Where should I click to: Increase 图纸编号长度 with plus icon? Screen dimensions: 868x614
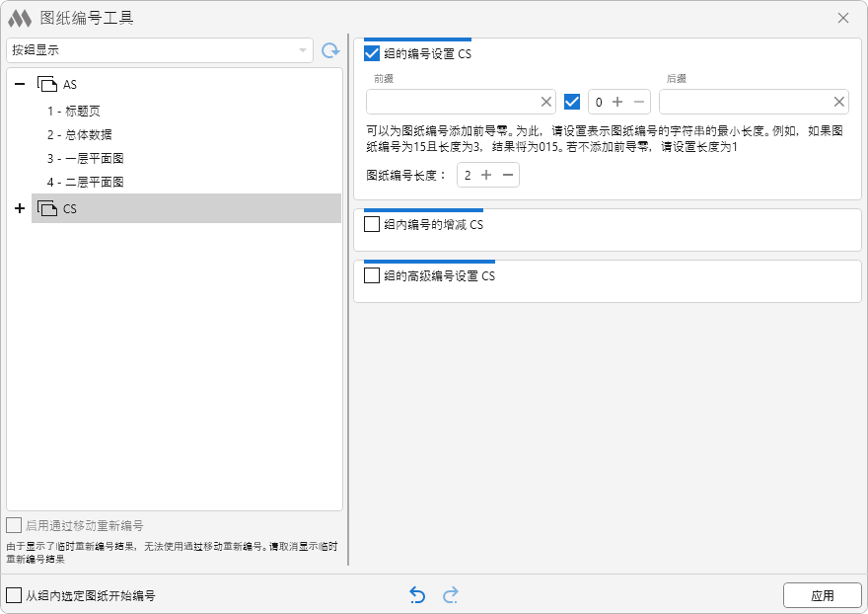pyautogui.click(x=486, y=175)
